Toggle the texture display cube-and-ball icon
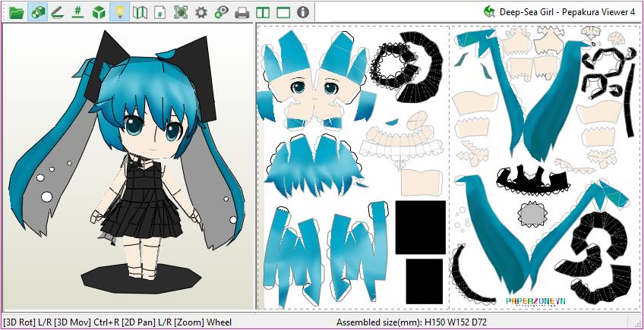644x330 pixels. tap(38, 12)
